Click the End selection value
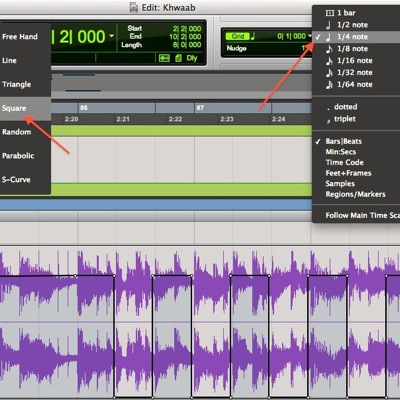 pos(185,37)
